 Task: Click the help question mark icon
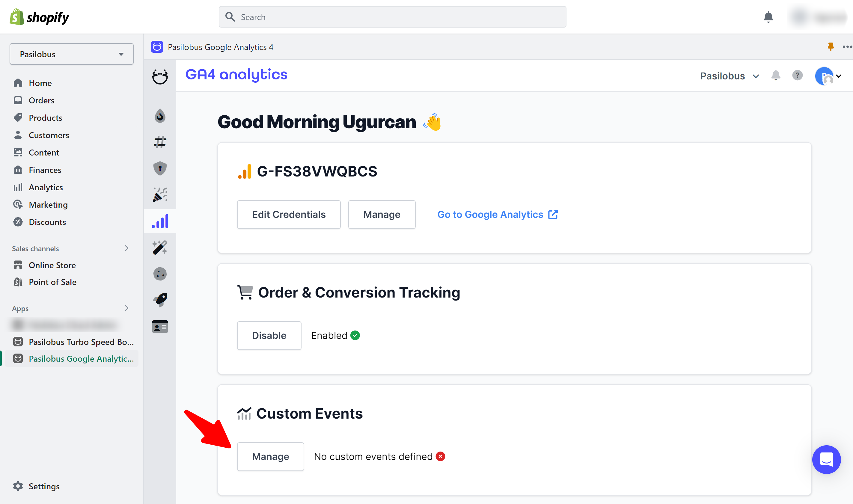click(797, 76)
